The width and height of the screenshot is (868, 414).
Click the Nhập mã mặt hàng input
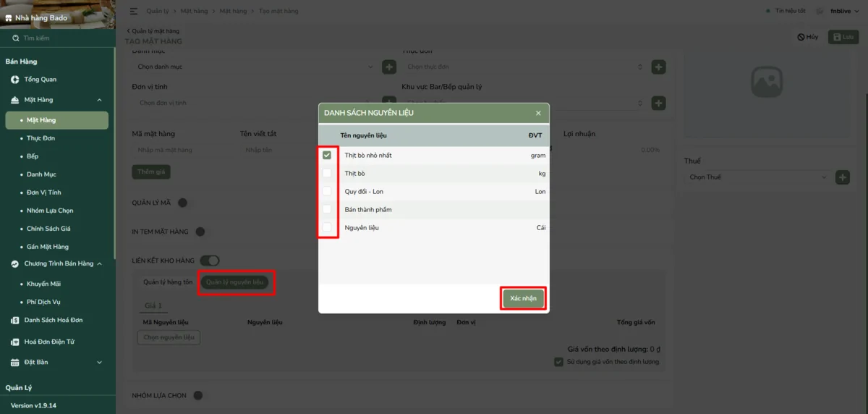[182, 150]
